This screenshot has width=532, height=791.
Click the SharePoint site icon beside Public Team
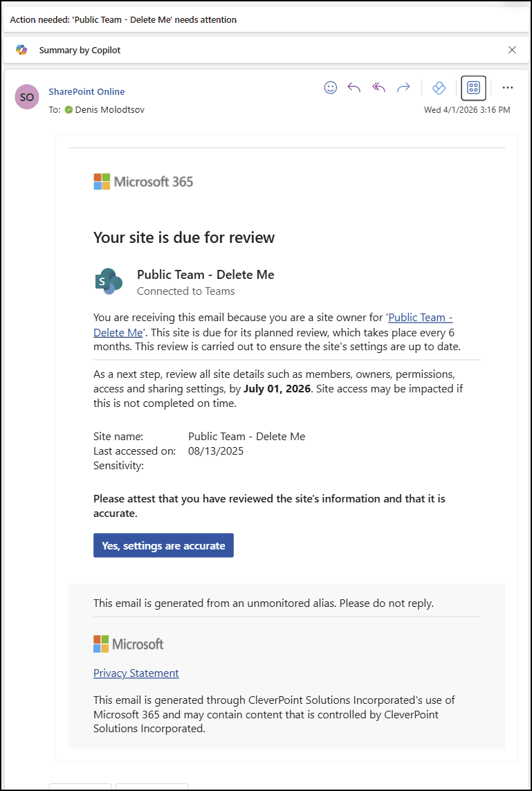click(x=108, y=281)
